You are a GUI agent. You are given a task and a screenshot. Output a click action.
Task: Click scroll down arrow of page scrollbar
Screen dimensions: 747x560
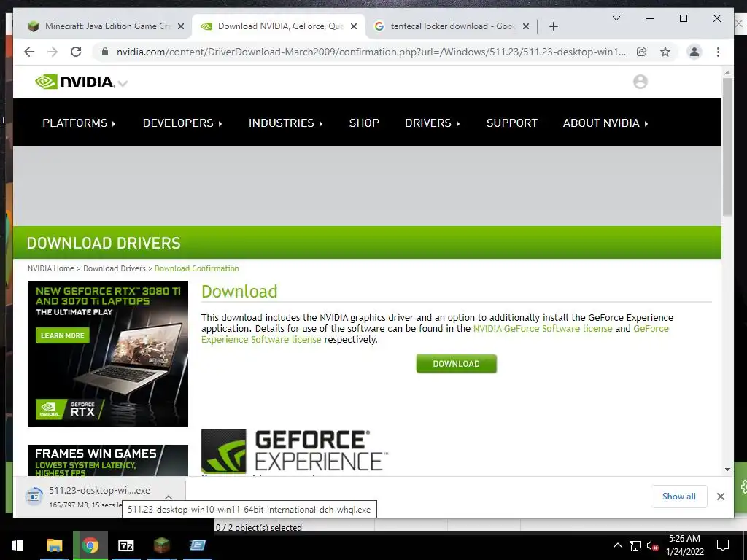pos(727,470)
